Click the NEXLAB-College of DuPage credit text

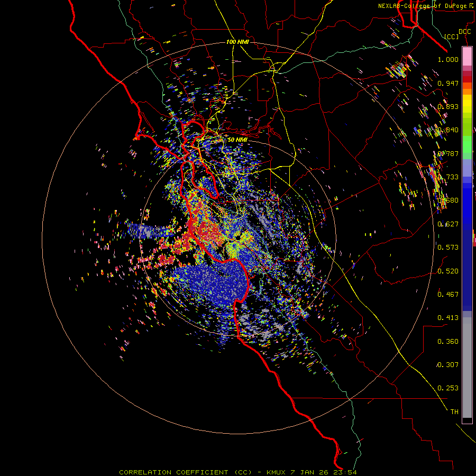[424, 6]
